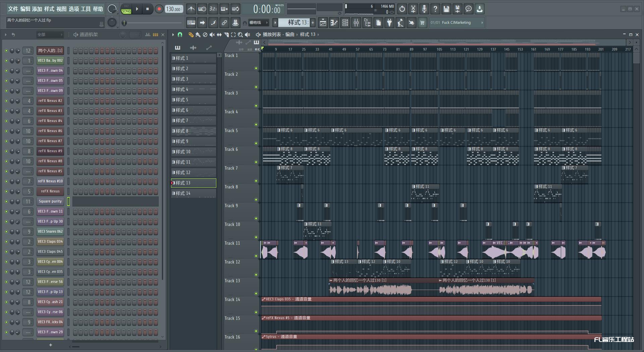Open the plugin picker plug icon
This screenshot has height=352, width=644.
click(x=389, y=23)
